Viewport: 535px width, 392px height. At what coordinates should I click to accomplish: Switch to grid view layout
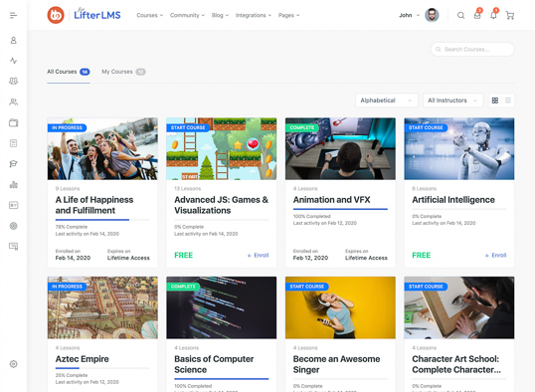[495, 100]
